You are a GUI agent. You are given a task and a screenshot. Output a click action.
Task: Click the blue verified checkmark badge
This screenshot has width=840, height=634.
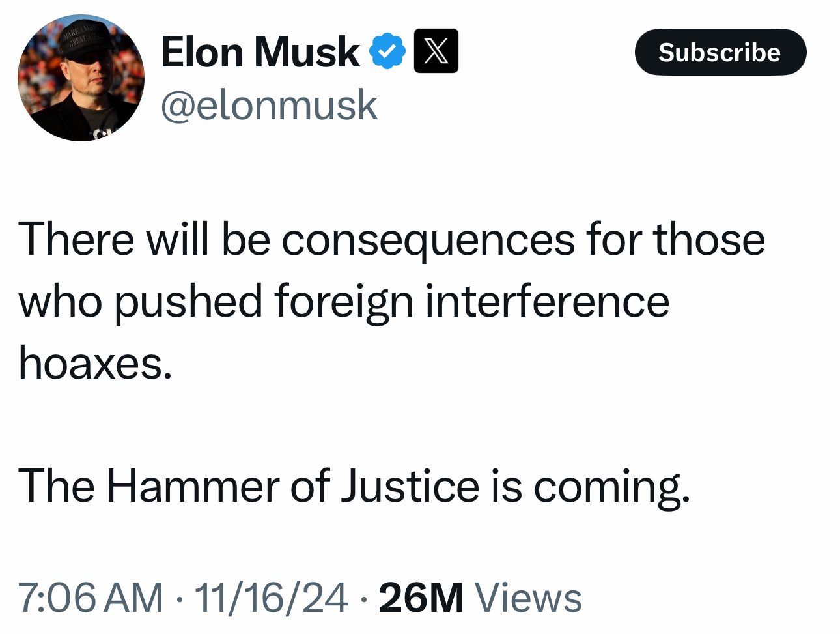point(388,51)
